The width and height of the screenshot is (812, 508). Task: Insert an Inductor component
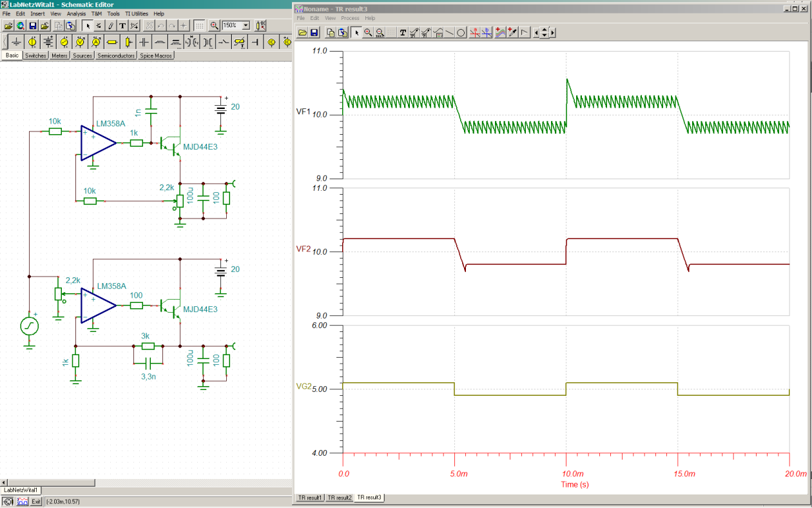coord(160,42)
